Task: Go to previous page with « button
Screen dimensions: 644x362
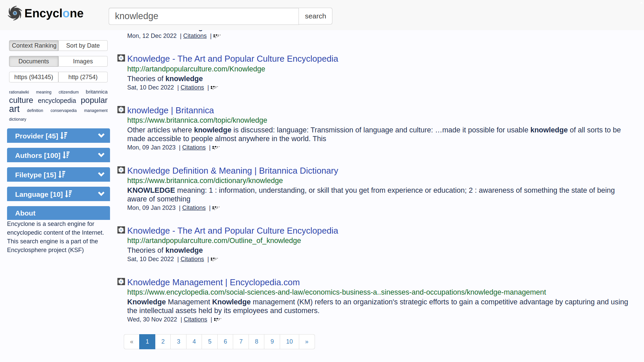Action: coord(132,342)
